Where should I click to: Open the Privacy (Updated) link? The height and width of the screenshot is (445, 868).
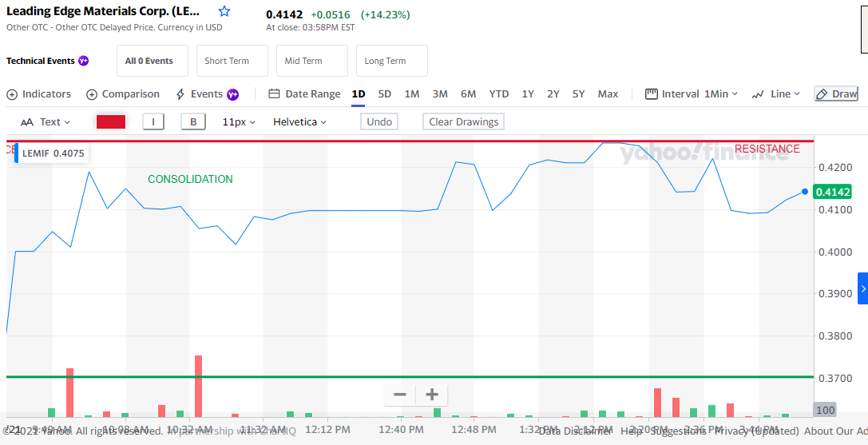pos(756,431)
